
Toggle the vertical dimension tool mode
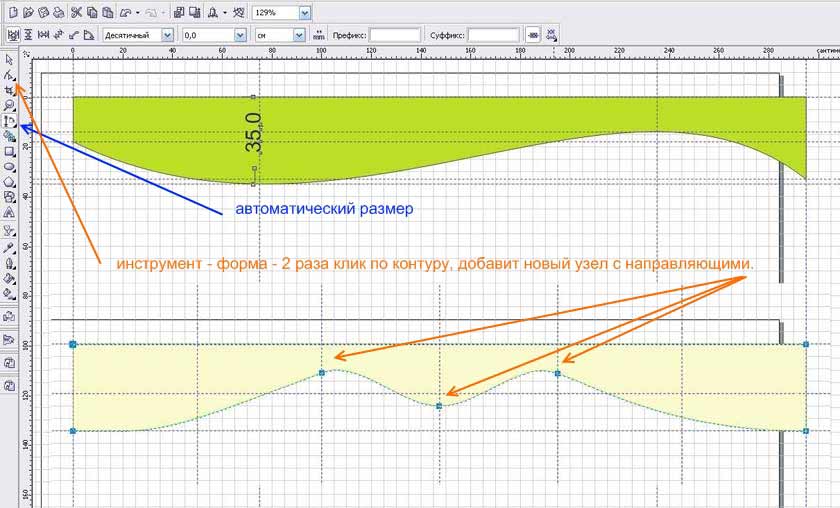point(27,35)
